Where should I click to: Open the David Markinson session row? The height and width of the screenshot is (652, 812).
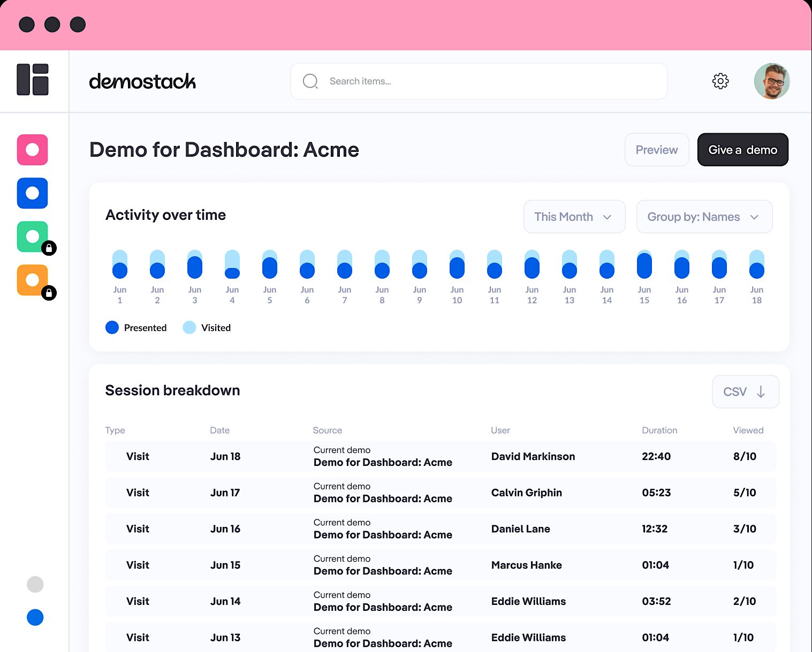tap(441, 456)
